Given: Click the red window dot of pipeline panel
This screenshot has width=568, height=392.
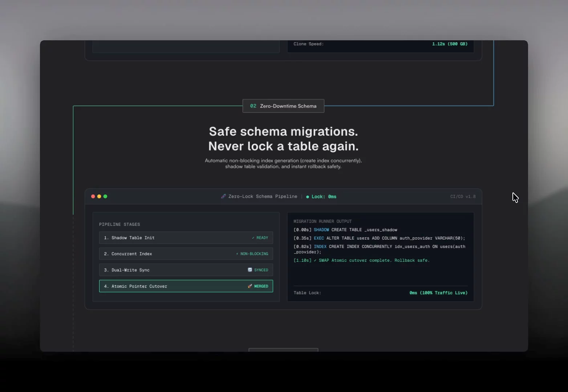Looking at the screenshot, I should 93,196.
